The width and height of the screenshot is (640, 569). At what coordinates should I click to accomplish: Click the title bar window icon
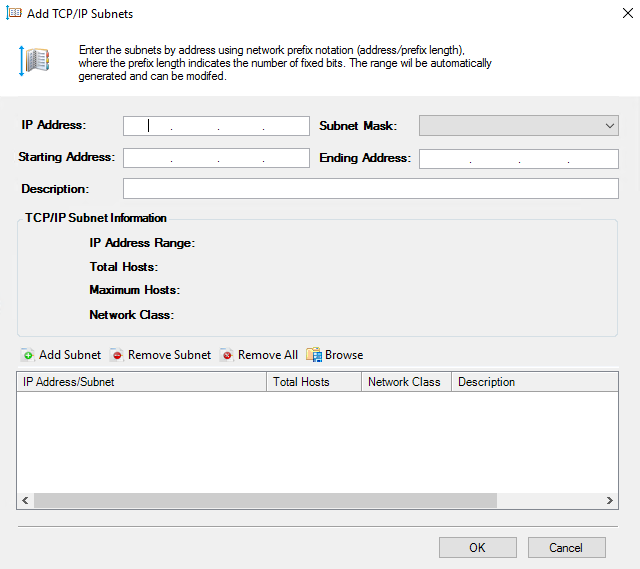[x=14, y=14]
